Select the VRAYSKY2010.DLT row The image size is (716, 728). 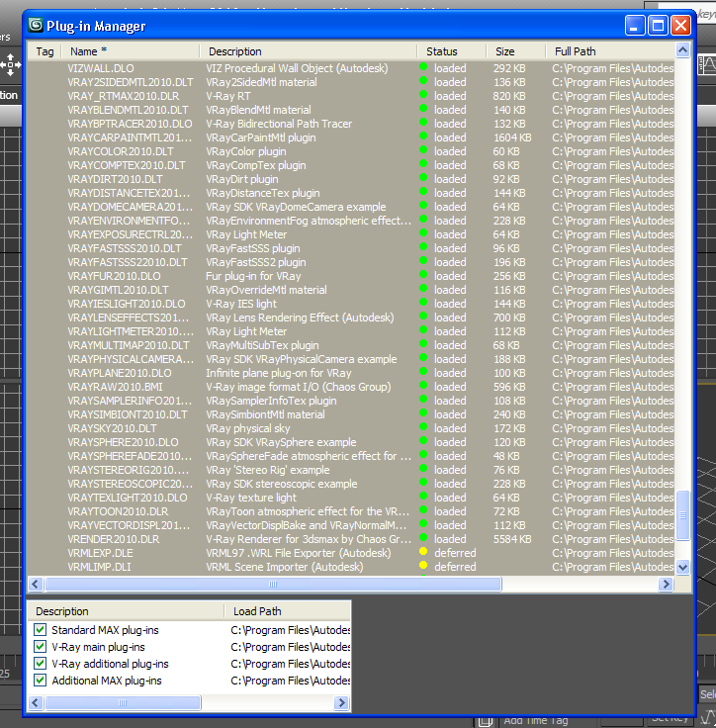click(350, 428)
